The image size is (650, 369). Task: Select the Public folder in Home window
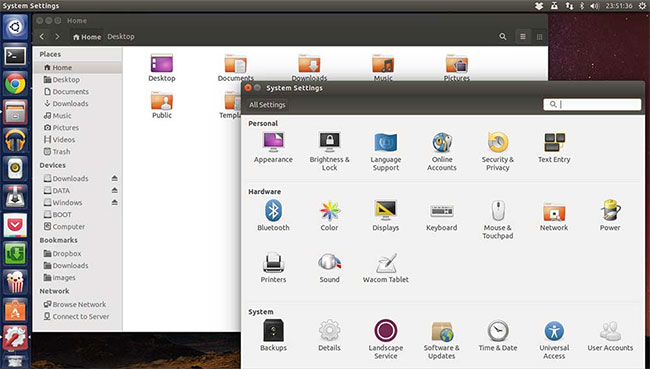[162, 105]
